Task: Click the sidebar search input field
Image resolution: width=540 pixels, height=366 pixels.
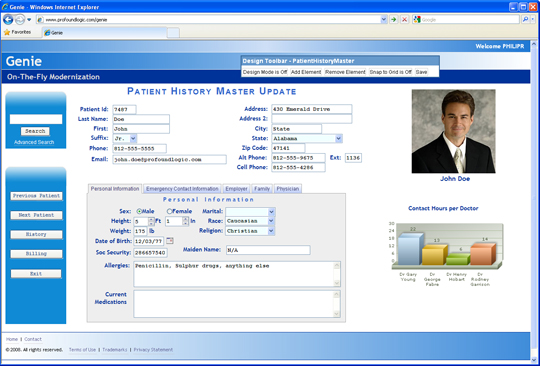Action: 36,119
